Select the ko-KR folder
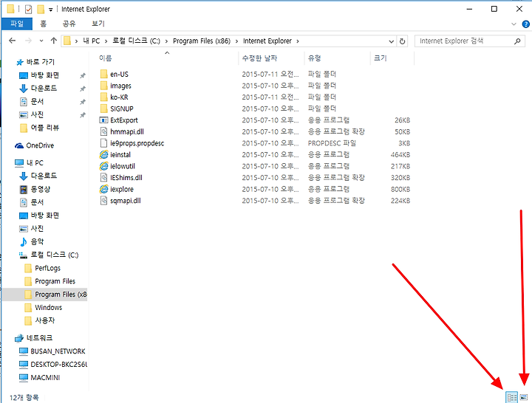The image size is (532, 403). (119, 97)
